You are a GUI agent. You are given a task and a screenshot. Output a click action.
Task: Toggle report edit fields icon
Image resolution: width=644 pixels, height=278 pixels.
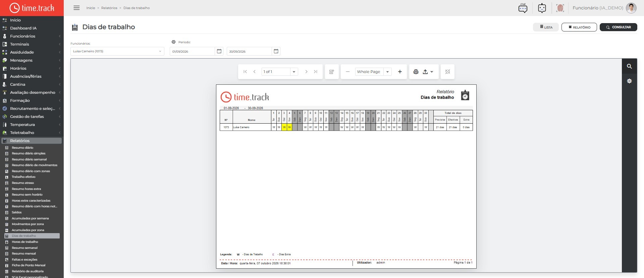(332, 72)
